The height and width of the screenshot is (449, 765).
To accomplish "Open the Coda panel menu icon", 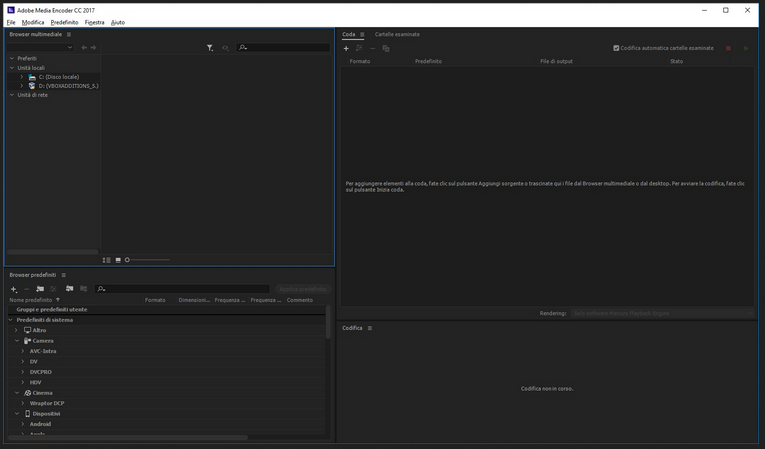I will click(362, 35).
